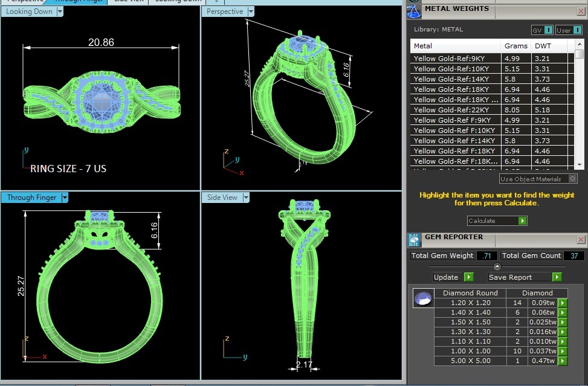Click the Gem Reporter panel icon
This screenshot has height=386, width=588.
414,240
